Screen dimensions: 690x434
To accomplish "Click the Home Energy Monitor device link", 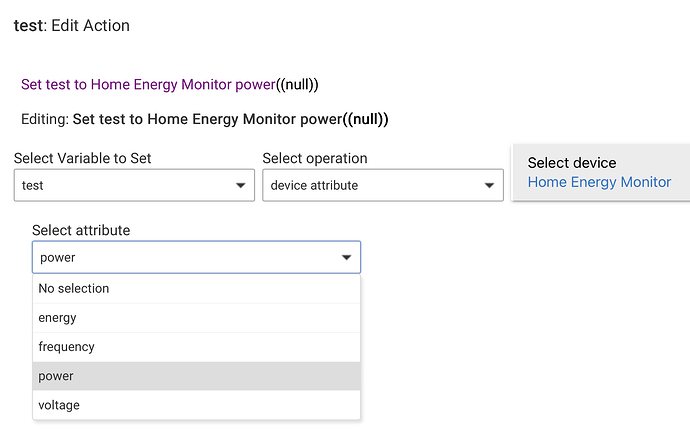I will click(x=599, y=182).
